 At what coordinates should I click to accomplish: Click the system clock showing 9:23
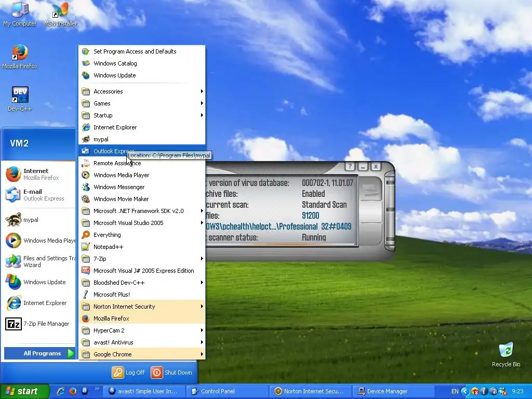click(517, 391)
